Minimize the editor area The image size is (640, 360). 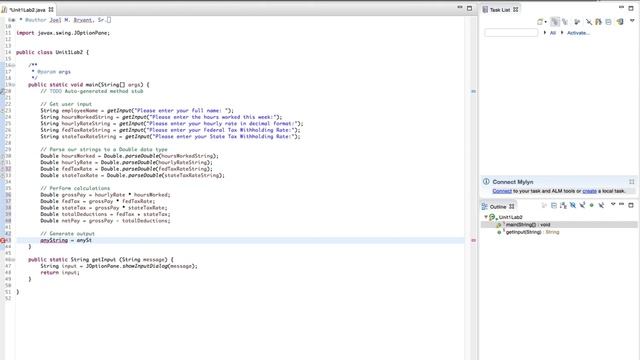coord(460,7)
